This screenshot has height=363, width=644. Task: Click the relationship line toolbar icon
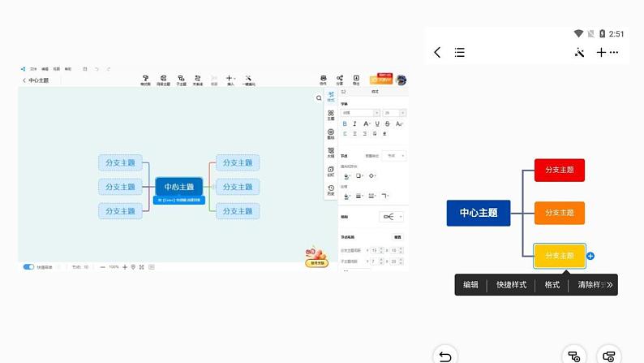(198, 80)
